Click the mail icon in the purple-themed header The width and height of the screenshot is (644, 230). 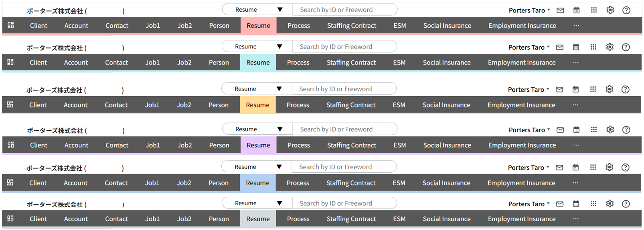tap(560, 130)
